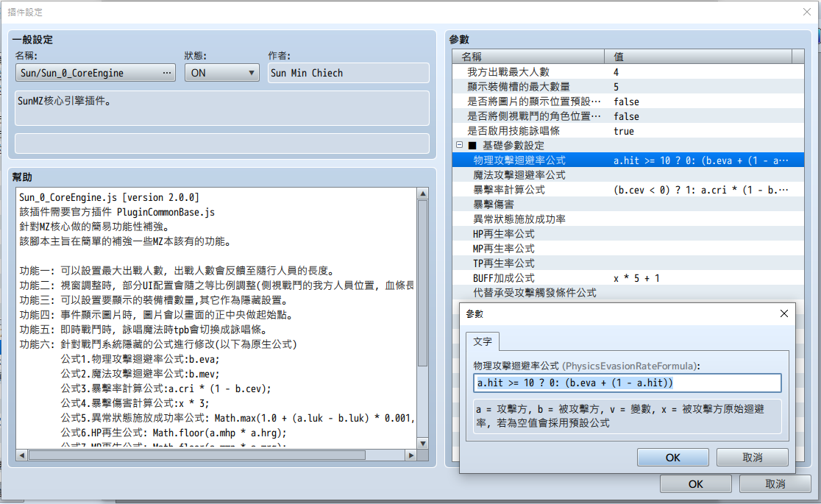Click the help line Sun_0_CoreEngine.js [version 2.0.0]

pyautogui.click(x=110, y=197)
